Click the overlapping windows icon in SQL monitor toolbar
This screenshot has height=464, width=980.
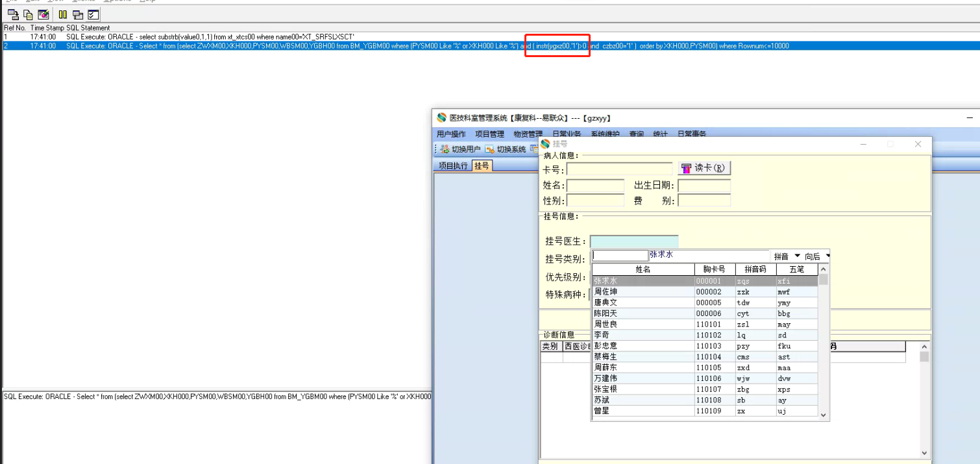pos(78,14)
